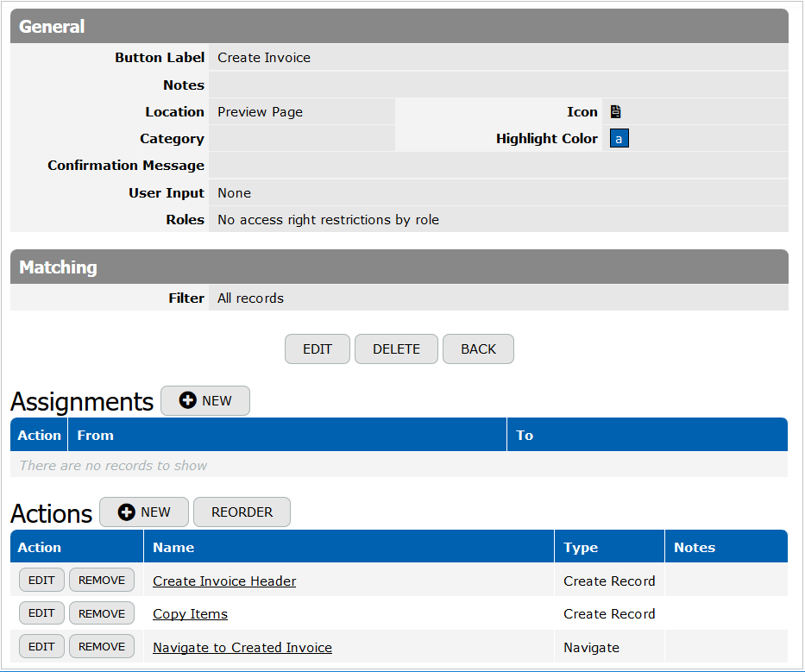Click 'No access right restrictions by role' text
The height and width of the screenshot is (672, 805).
tap(328, 220)
